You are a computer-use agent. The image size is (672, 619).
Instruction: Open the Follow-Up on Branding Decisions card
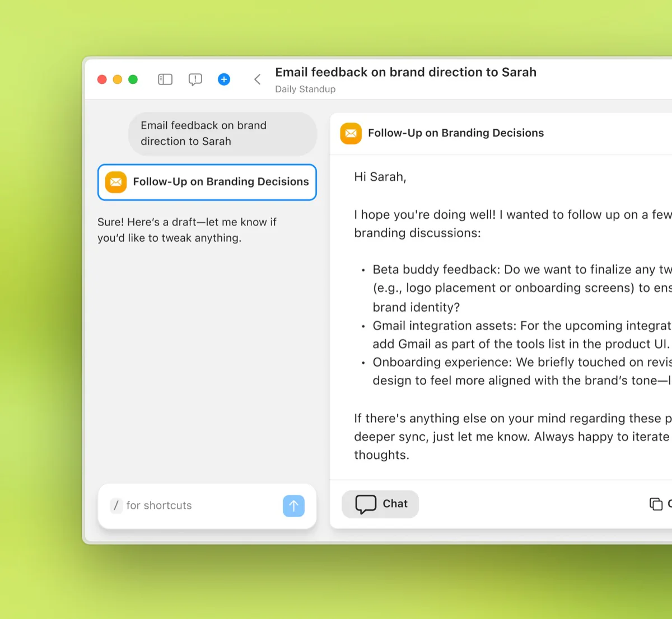[x=207, y=182]
